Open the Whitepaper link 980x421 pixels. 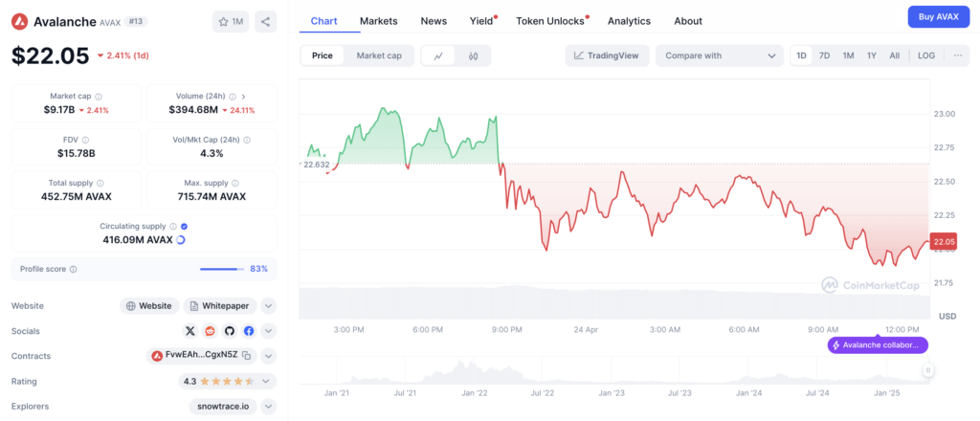[220, 306]
